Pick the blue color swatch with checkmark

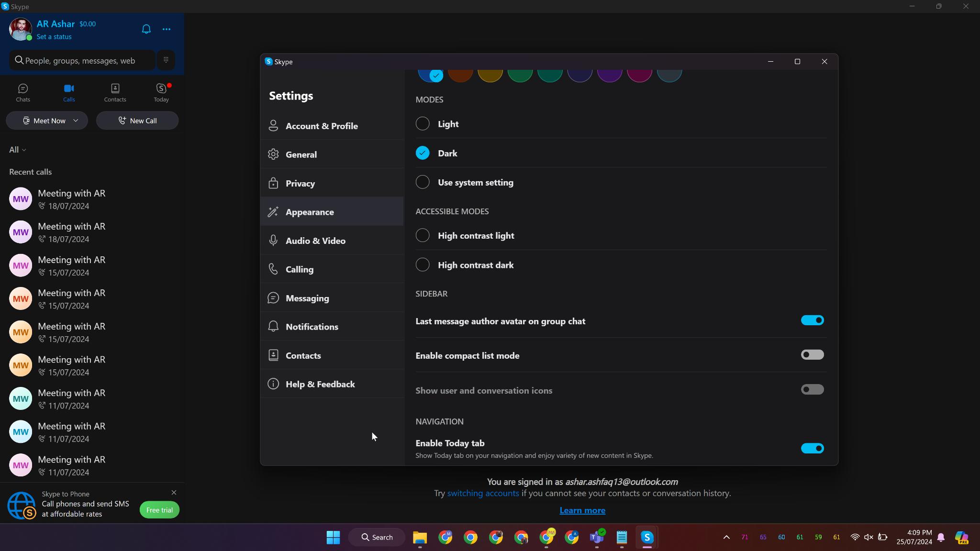tap(430, 75)
